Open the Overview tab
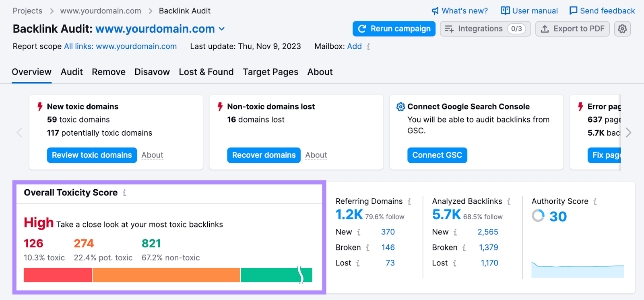The image size is (644, 300). coord(32,72)
